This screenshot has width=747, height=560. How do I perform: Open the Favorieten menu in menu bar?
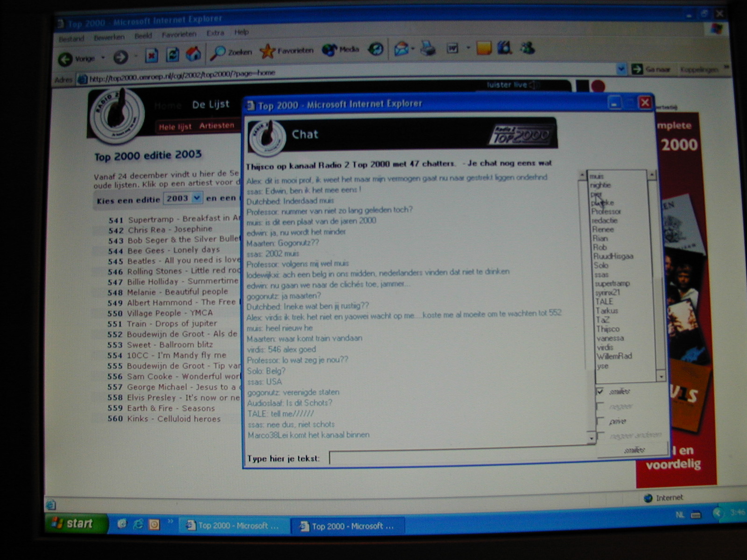[x=179, y=35]
